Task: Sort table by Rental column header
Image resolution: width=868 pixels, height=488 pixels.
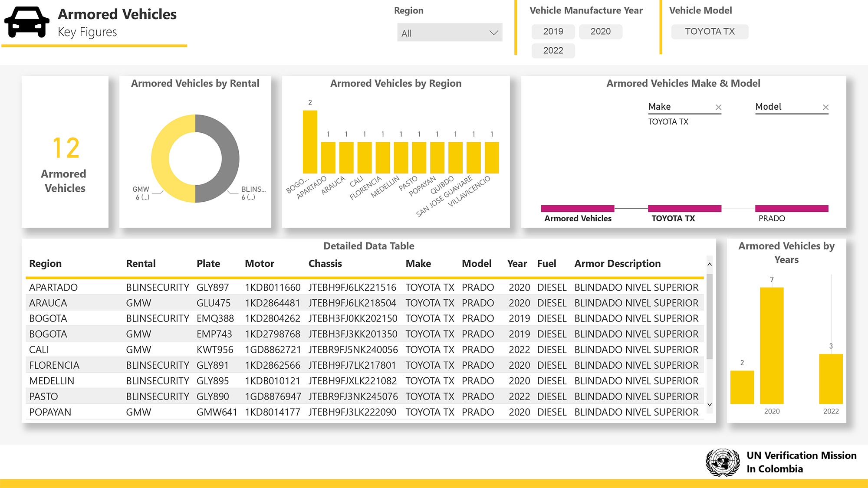Action: pos(141,264)
